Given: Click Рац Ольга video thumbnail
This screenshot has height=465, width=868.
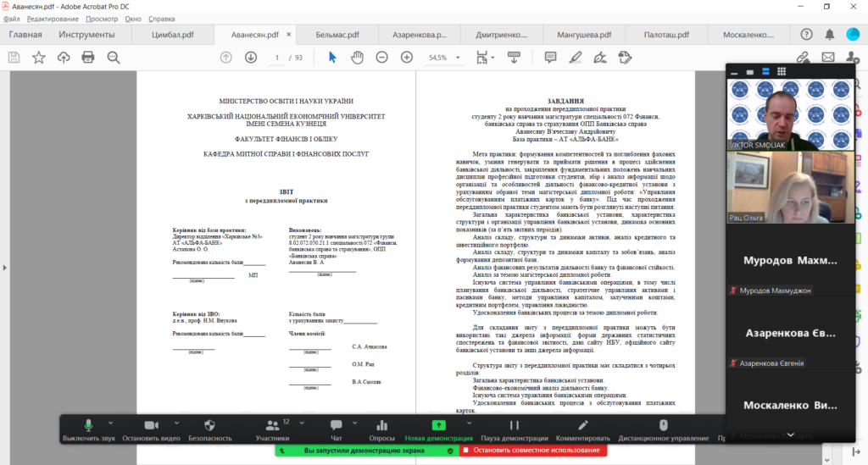Looking at the screenshot, I should pyautogui.click(x=791, y=188).
